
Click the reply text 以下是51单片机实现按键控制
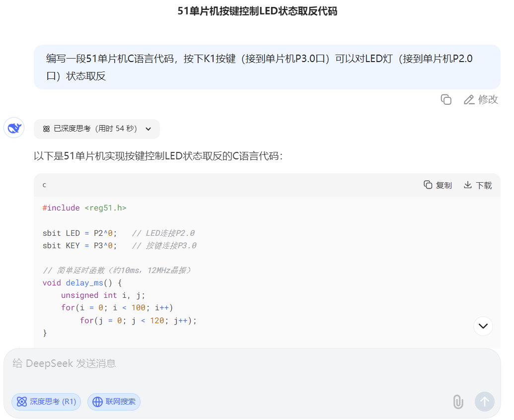[158, 156]
